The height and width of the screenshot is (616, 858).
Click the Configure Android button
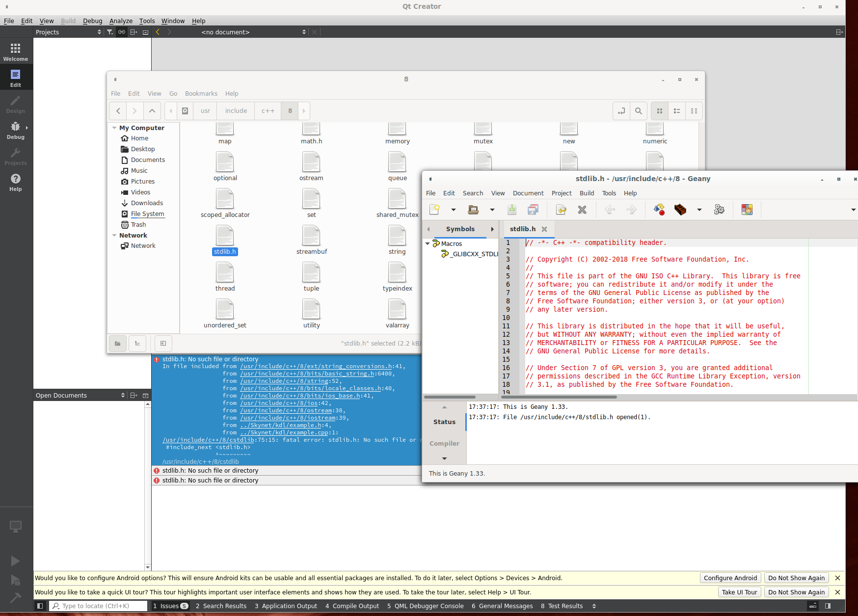click(x=730, y=578)
